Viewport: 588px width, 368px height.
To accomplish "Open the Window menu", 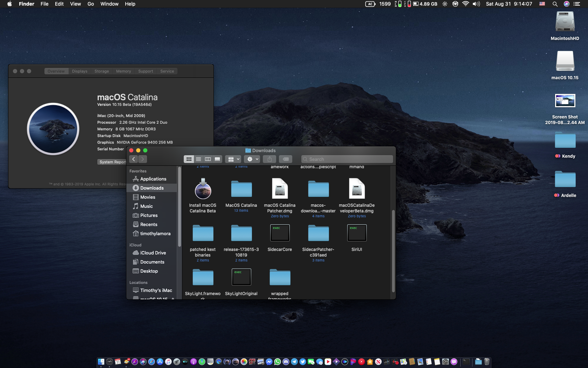I will point(109,4).
